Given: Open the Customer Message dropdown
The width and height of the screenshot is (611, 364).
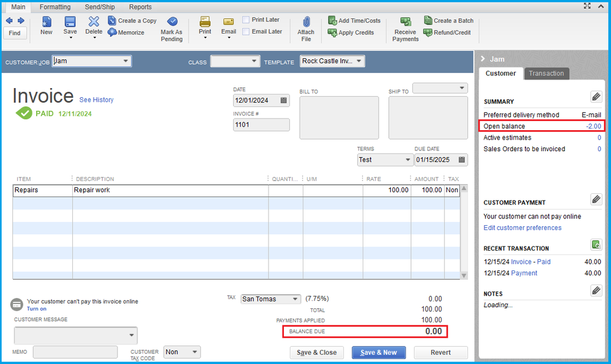Looking at the screenshot, I should click(131, 335).
